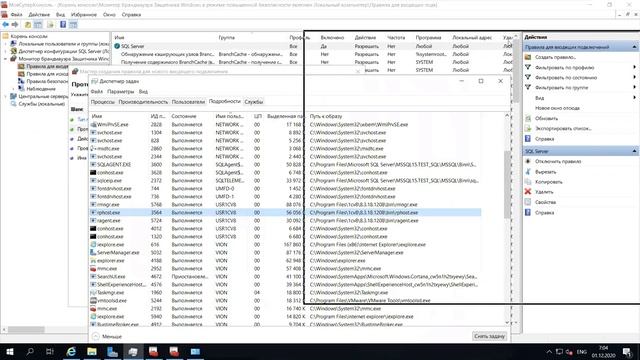Open Фильтровать по профилю filter action
Image resolution: width=640 pixels, height=360 pixels.
point(564,67)
